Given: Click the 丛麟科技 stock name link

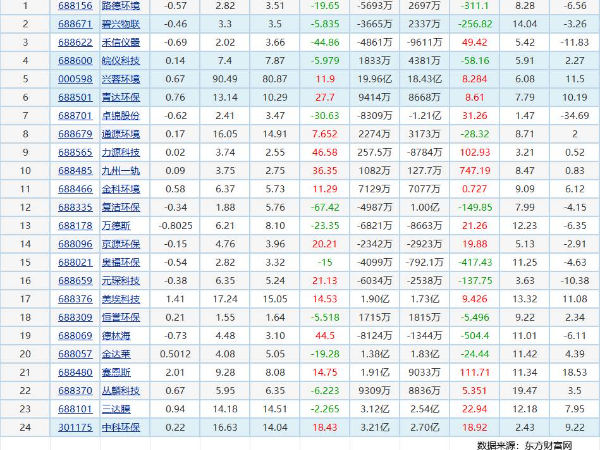Looking at the screenshot, I should coord(121,391).
